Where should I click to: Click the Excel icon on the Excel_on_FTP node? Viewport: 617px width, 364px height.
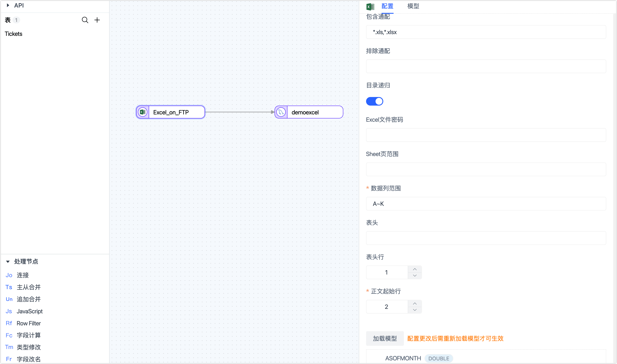coord(142,112)
